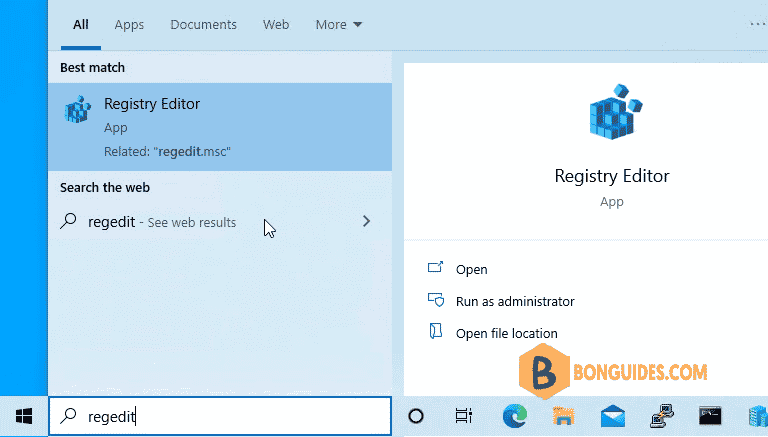Switch to the Web tab

pos(276,24)
